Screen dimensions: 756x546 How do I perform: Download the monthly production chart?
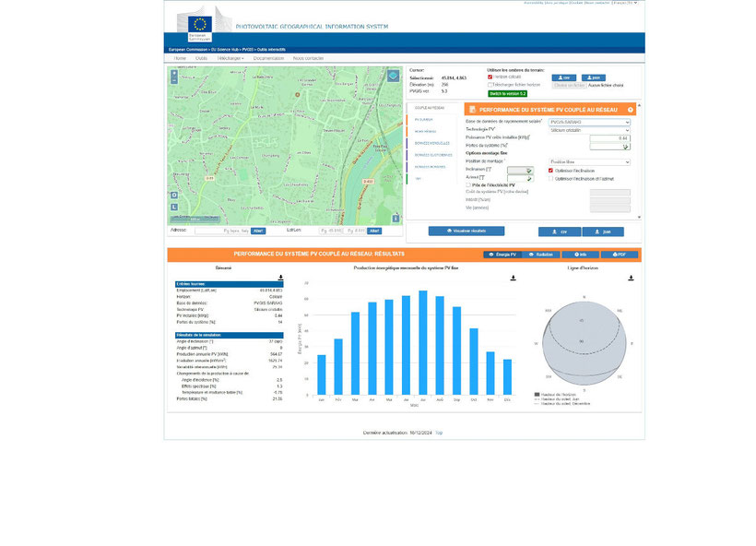[513, 278]
